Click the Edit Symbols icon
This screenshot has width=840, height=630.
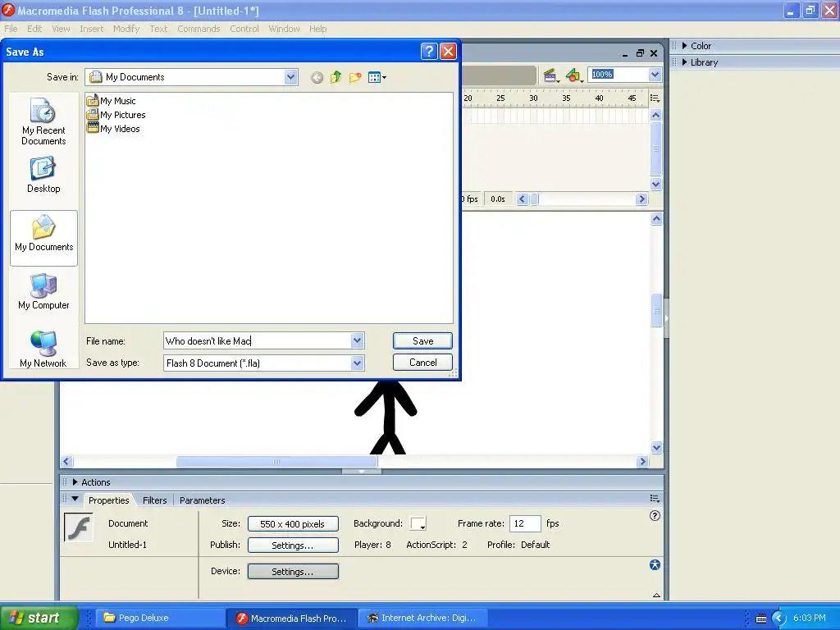pos(573,76)
